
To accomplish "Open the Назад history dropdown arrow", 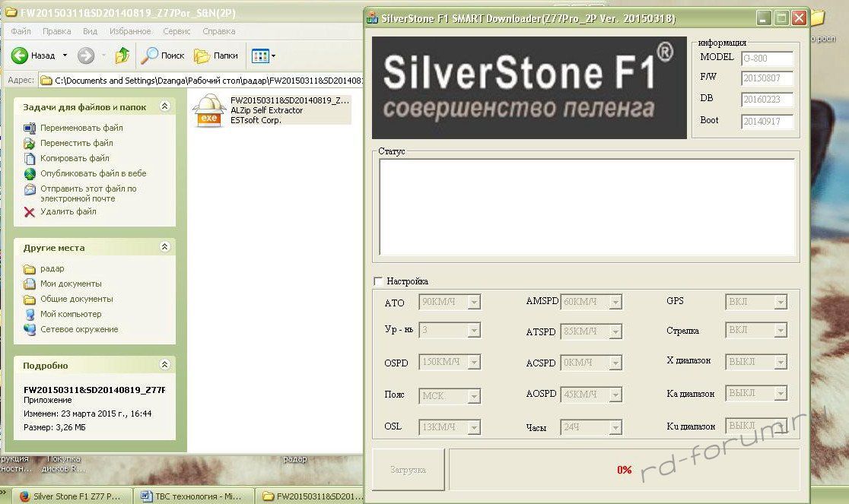I will tap(65, 55).
